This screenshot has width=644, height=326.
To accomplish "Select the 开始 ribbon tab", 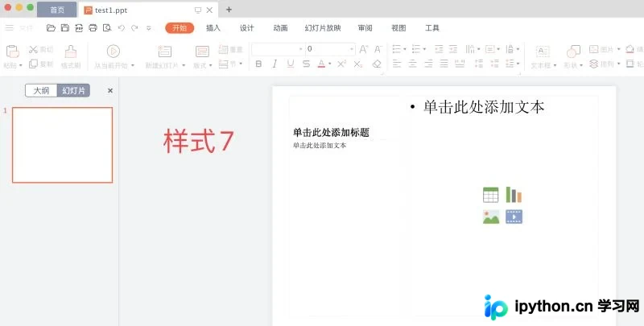I will point(180,28).
